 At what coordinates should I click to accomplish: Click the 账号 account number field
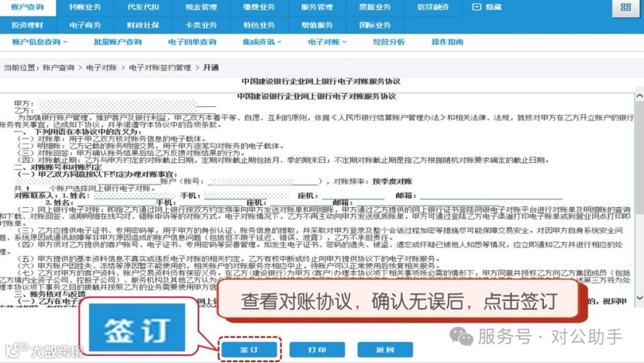pos(263,181)
